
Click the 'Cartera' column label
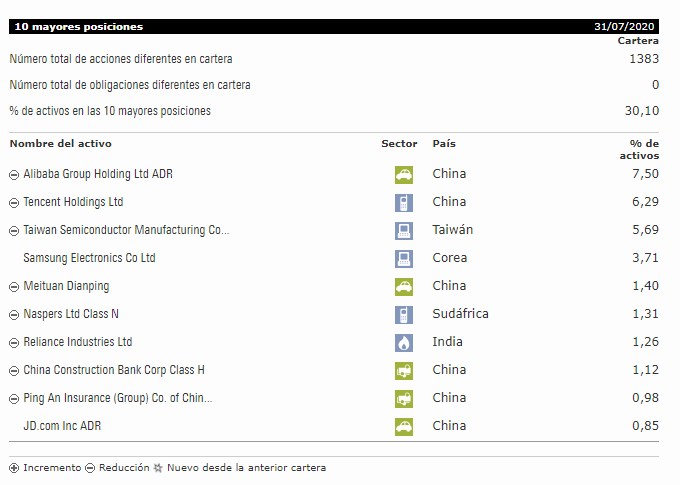[x=638, y=41]
